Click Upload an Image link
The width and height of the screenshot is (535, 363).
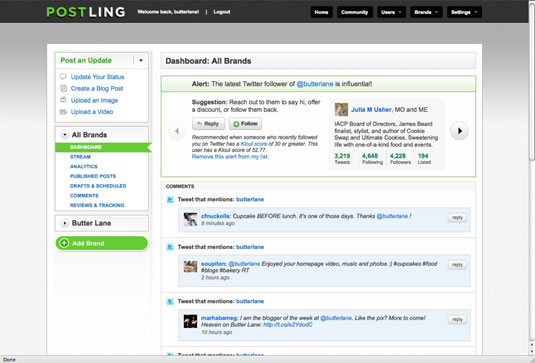tap(94, 100)
